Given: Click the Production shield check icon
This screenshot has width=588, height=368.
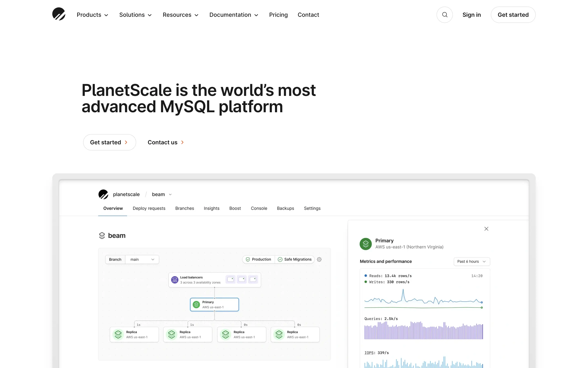Looking at the screenshot, I should (248, 259).
